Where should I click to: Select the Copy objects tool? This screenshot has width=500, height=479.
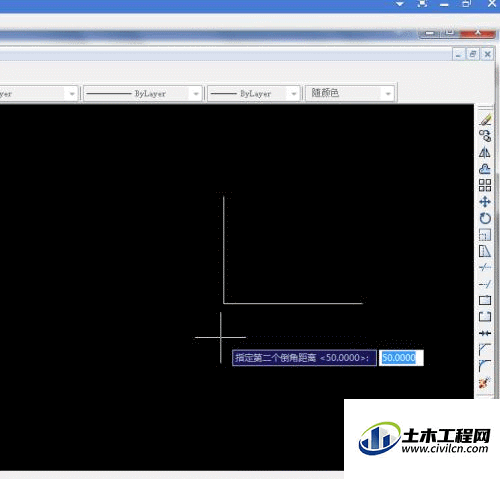485,136
